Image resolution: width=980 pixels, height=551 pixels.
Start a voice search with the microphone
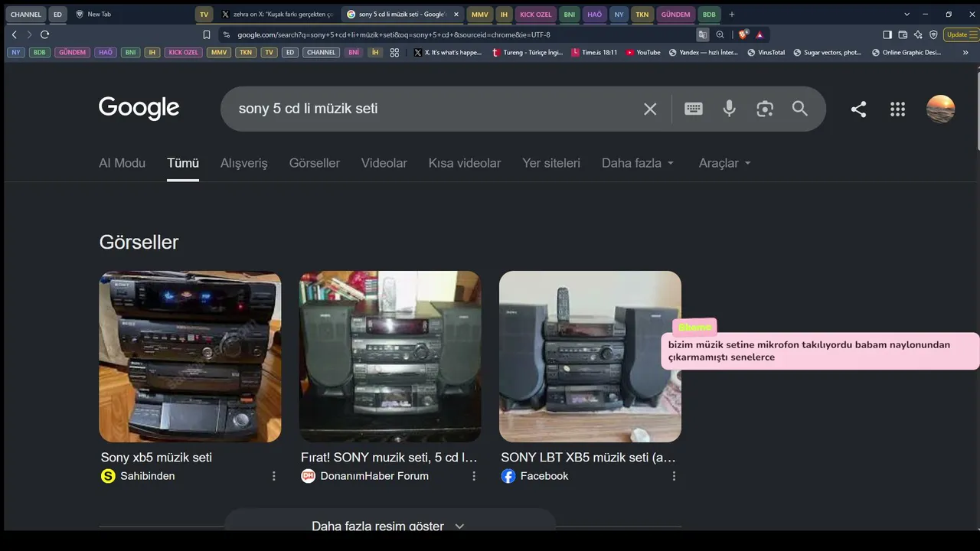tap(729, 109)
